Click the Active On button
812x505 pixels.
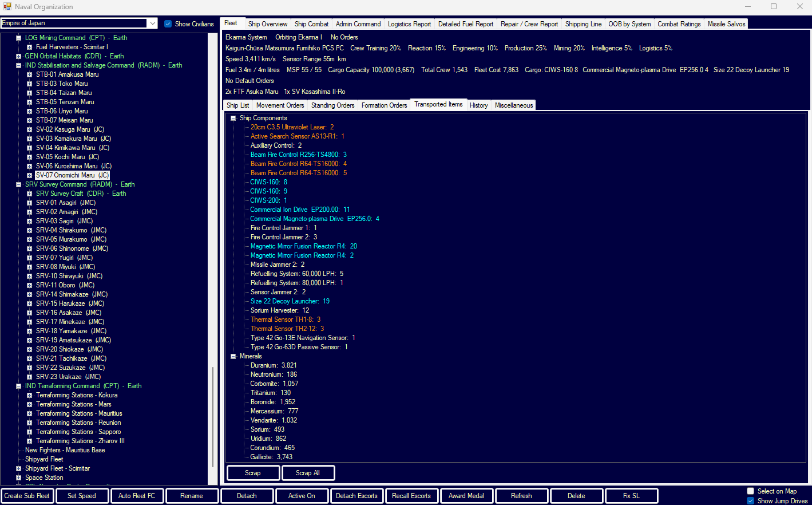302,496
